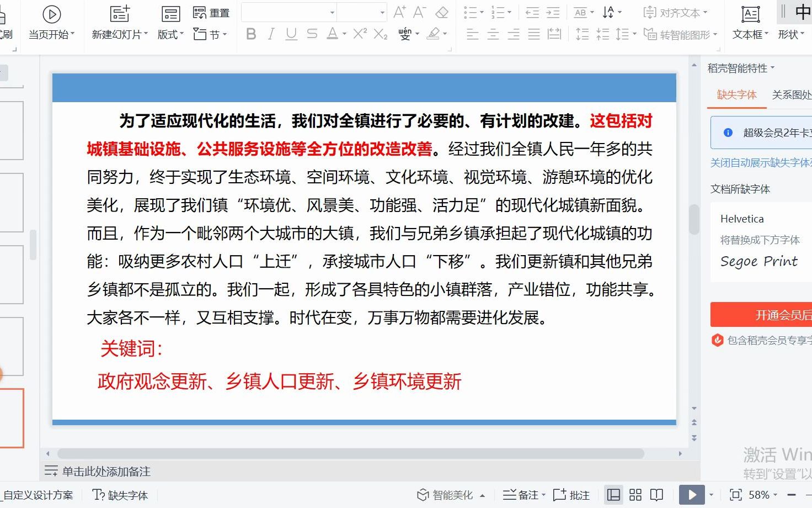Switch to Normal view icon
This screenshot has height=508, width=812.
point(613,495)
